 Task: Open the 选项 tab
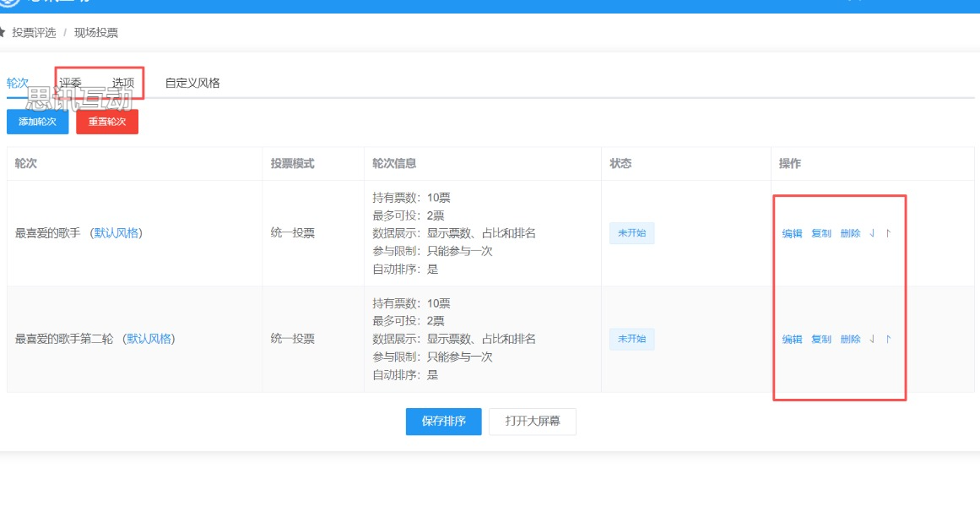coord(123,83)
